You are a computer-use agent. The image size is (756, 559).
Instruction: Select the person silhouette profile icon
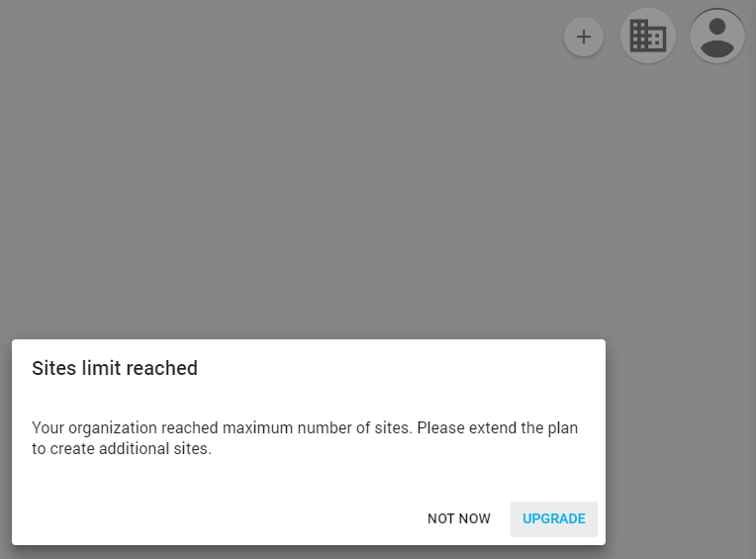pyautogui.click(x=717, y=37)
